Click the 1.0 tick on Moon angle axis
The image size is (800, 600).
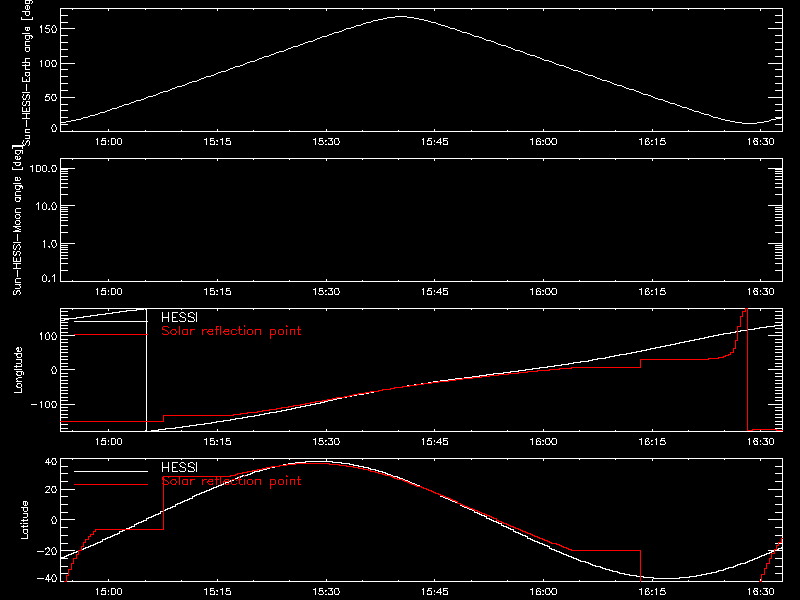click(49, 244)
